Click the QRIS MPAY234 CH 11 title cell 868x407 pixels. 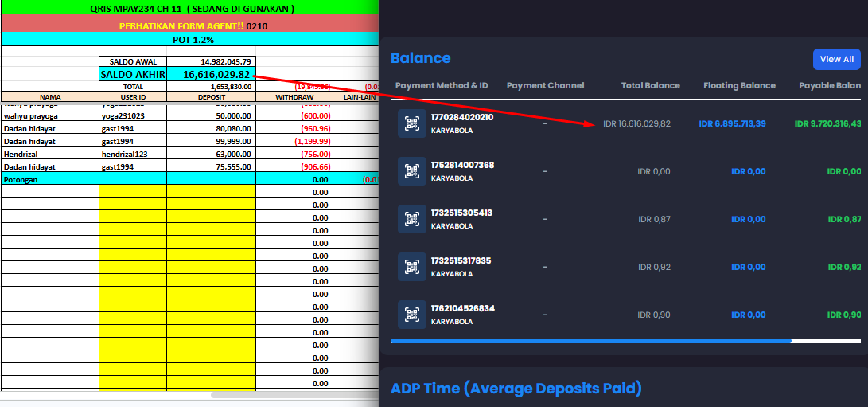pyautogui.click(x=190, y=8)
